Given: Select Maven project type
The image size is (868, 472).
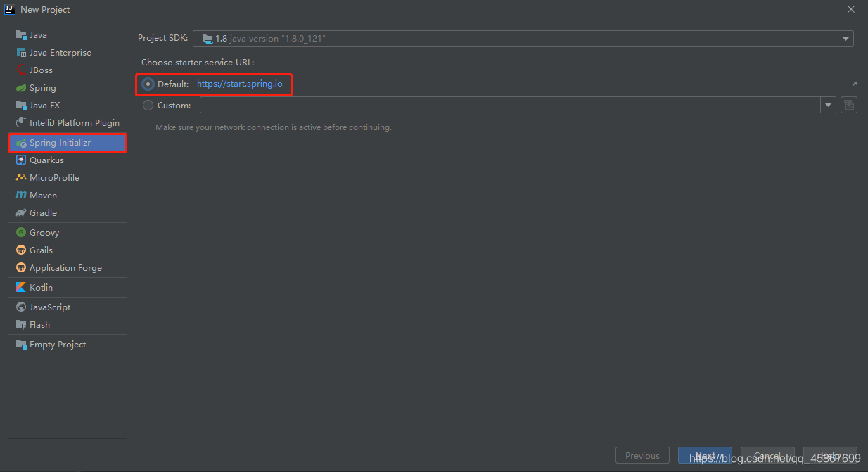Looking at the screenshot, I should point(68,196).
